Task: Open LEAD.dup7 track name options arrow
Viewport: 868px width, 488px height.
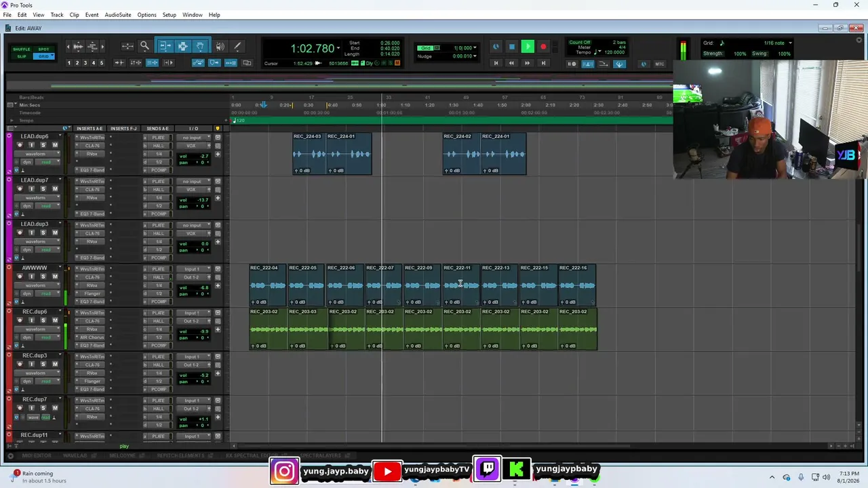Action: (x=60, y=180)
